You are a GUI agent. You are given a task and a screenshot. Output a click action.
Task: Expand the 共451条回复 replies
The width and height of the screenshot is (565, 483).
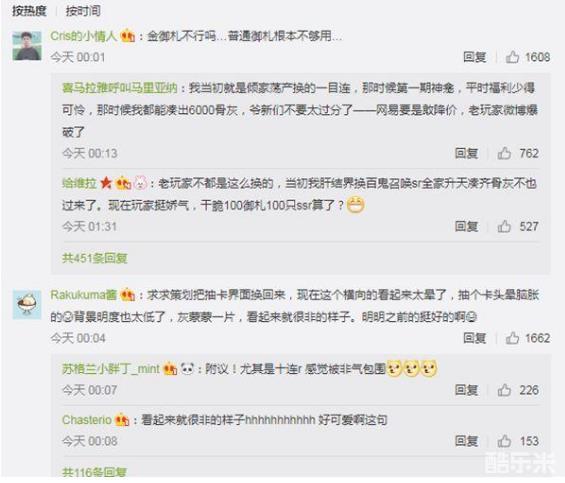94,258
